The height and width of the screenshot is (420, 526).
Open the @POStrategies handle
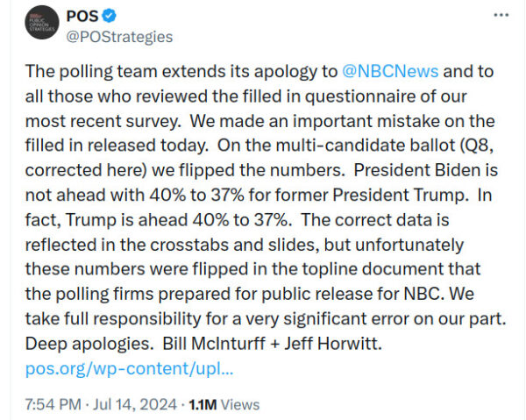click(119, 37)
